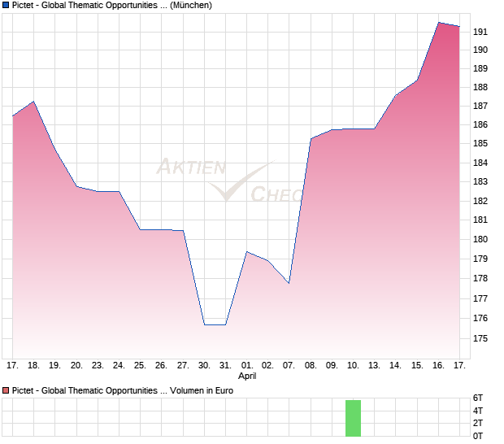
Task: Click the '08.' date label
Action: tap(311, 366)
